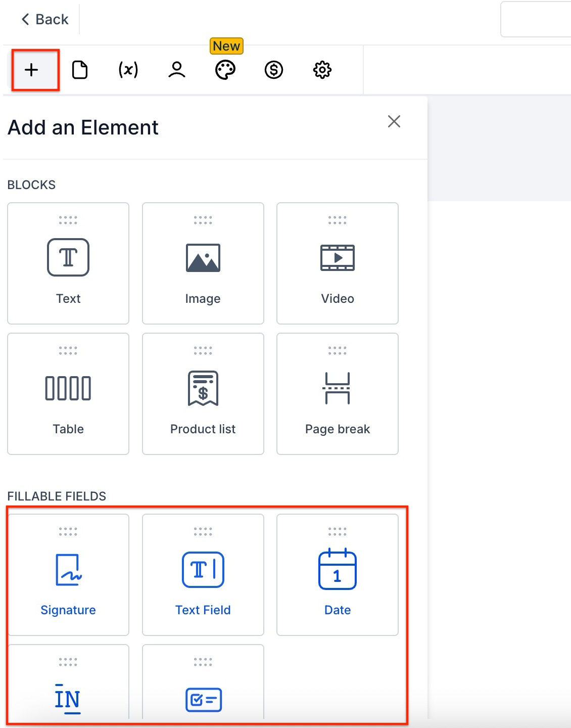This screenshot has height=728, width=571.
Task: Open the new palette theme icon
Action: click(x=225, y=70)
